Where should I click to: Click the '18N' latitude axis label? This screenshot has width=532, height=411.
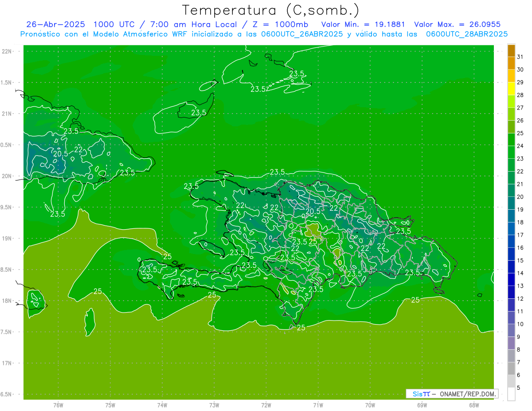click(7, 301)
